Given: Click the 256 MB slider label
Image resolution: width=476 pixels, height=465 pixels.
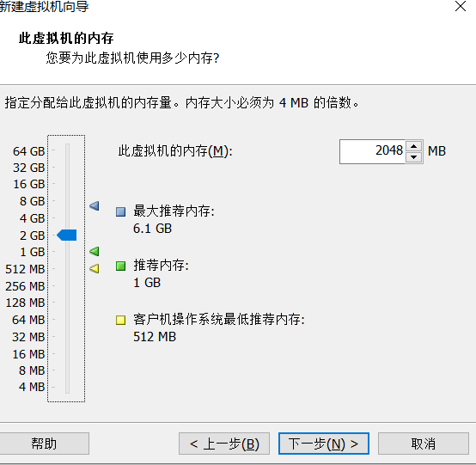Looking at the screenshot, I should tap(25, 286).
